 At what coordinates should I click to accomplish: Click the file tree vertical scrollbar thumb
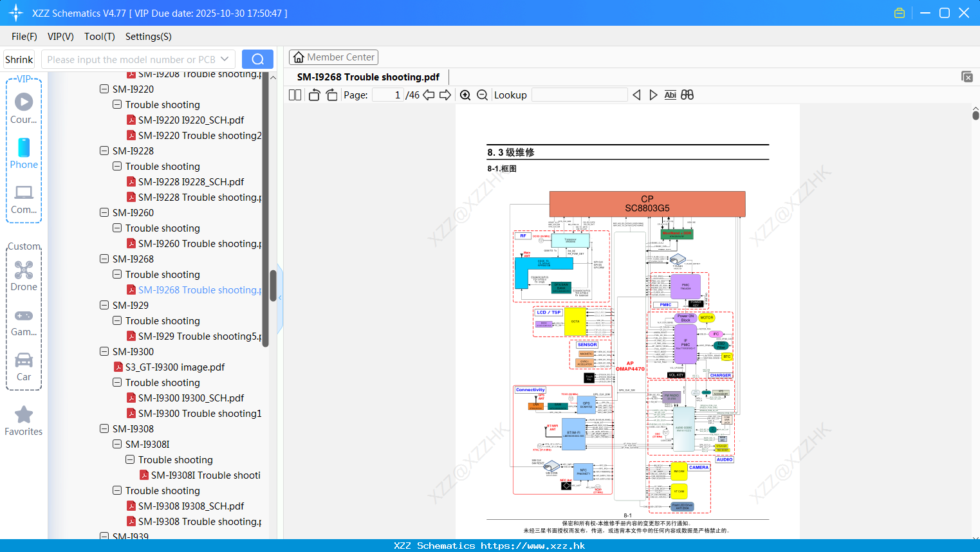pos(273,286)
